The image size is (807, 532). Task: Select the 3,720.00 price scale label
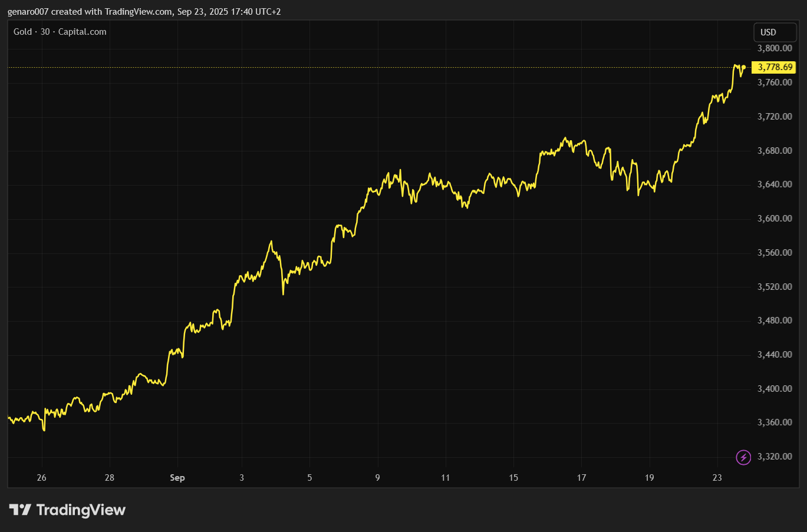pos(775,117)
